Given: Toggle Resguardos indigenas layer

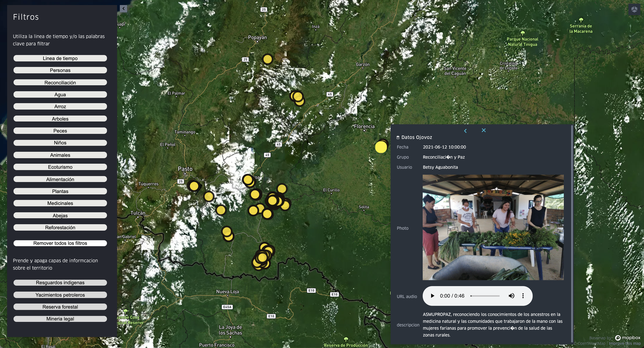Looking at the screenshot, I should [x=60, y=283].
